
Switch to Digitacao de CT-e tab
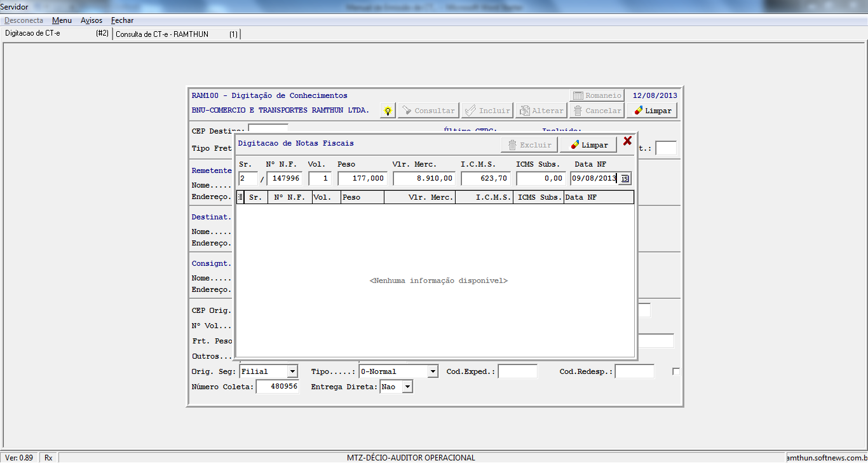coord(57,33)
